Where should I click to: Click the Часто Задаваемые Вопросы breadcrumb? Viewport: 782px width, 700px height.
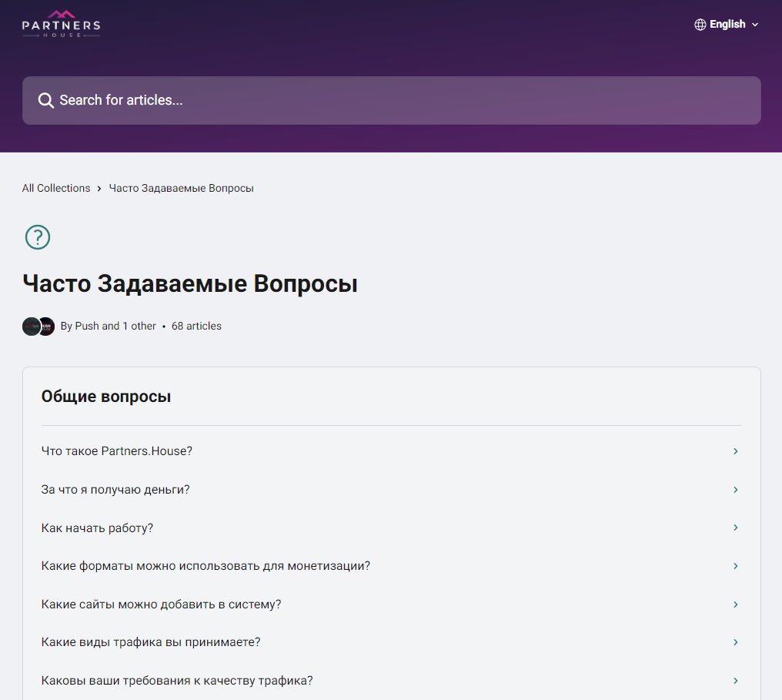(x=181, y=188)
